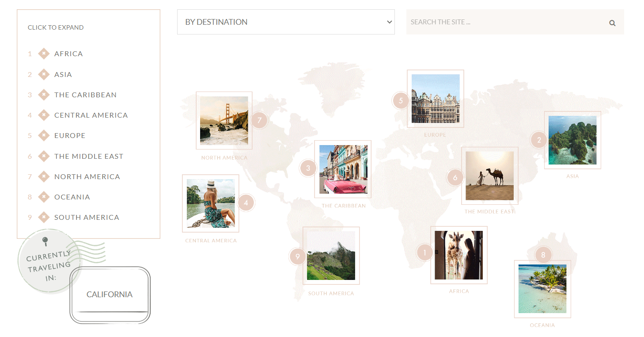Click The Middle East caption link

click(x=489, y=212)
